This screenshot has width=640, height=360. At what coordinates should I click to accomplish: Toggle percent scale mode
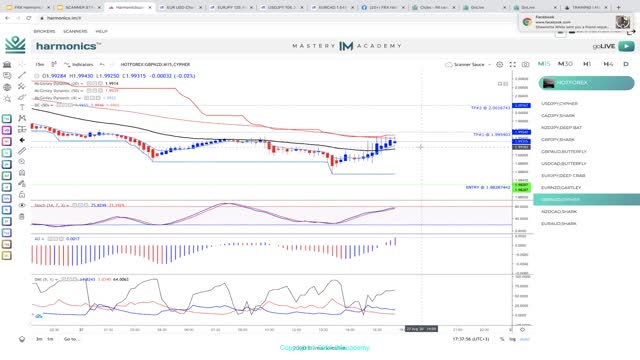point(502,339)
